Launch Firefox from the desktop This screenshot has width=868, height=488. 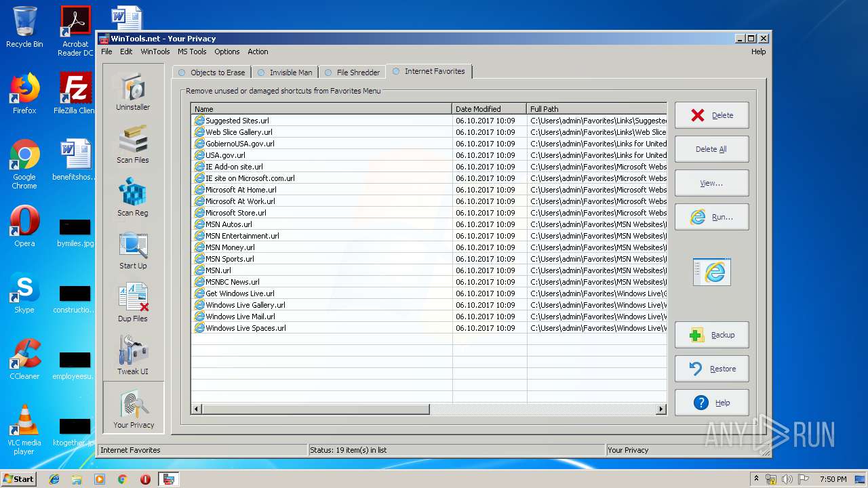[x=24, y=94]
